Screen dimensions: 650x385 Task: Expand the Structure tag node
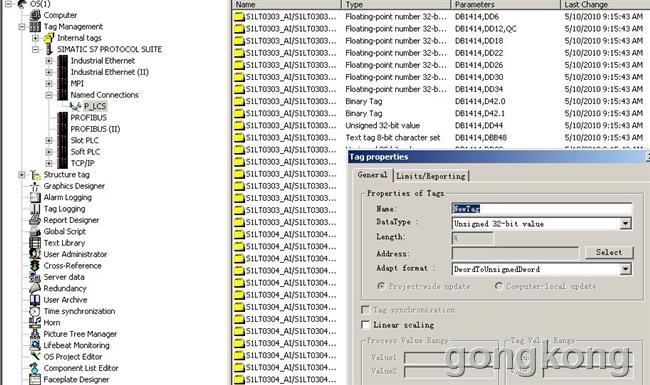[x=22, y=175]
